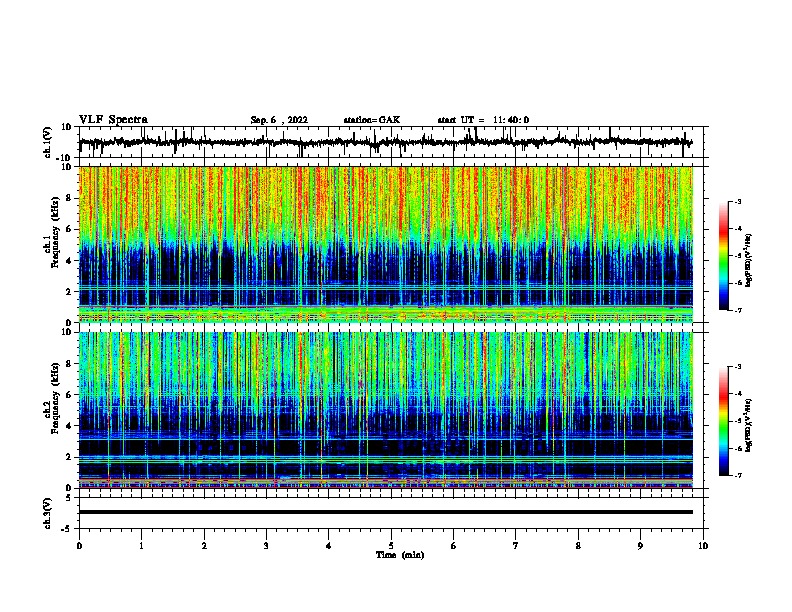Image resolution: width=792 pixels, height=612 pixels.
Task: Click the ch.1 voltage waveform trace
Action: [385, 142]
